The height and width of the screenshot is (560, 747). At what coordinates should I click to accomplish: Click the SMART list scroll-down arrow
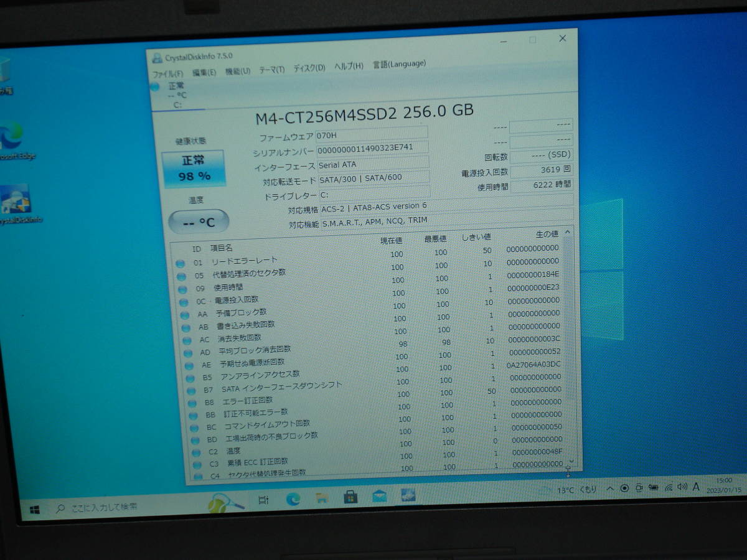pos(571,462)
